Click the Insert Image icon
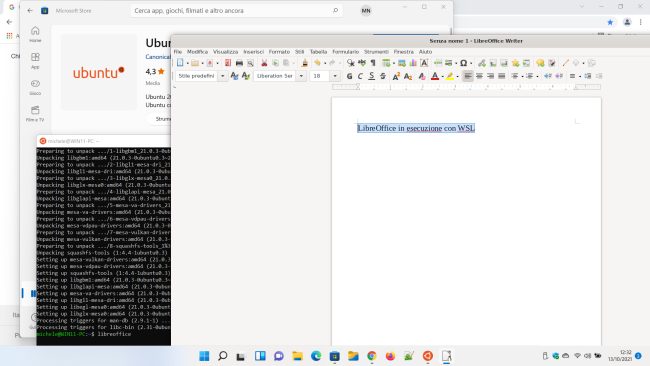 (402, 63)
